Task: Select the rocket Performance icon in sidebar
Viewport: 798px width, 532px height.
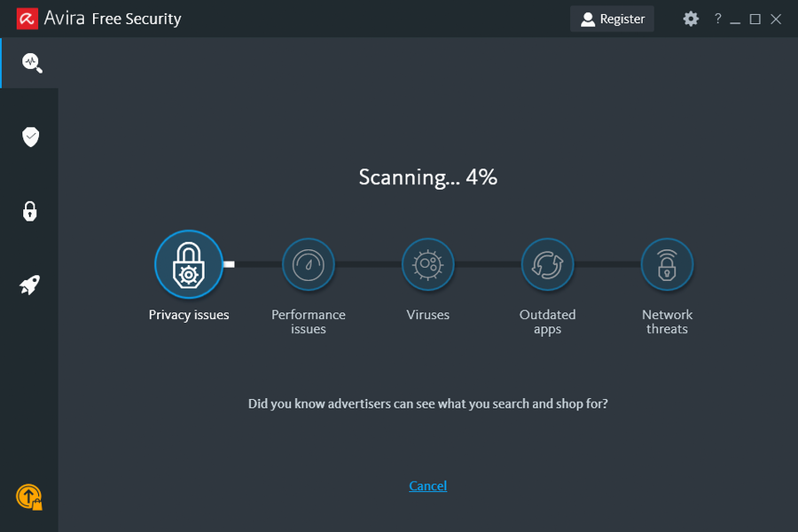Action: click(29, 285)
